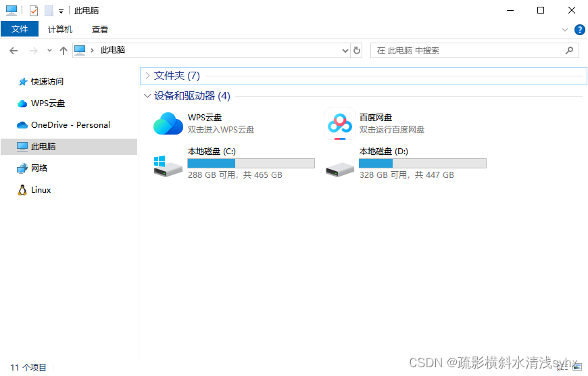The width and height of the screenshot is (588, 376).
Task: Open the 查看 ribbon tab
Action: click(x=100, y=29)
